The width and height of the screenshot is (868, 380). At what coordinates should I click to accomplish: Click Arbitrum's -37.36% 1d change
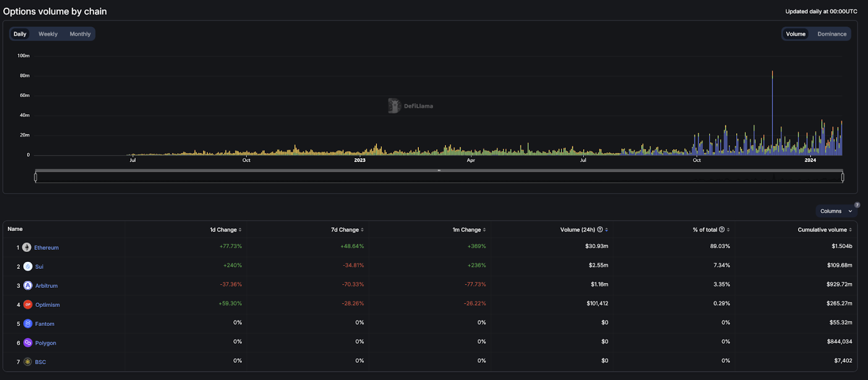(231, 284)
